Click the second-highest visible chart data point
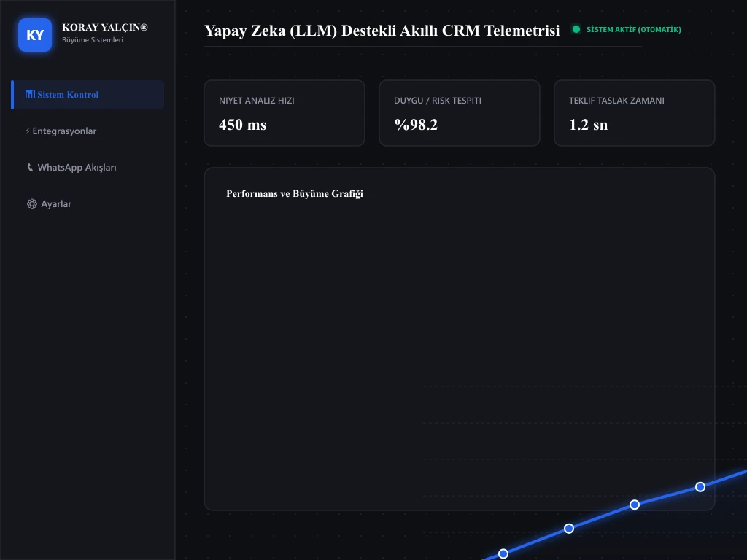747x560 pixels. click(635, 505)
